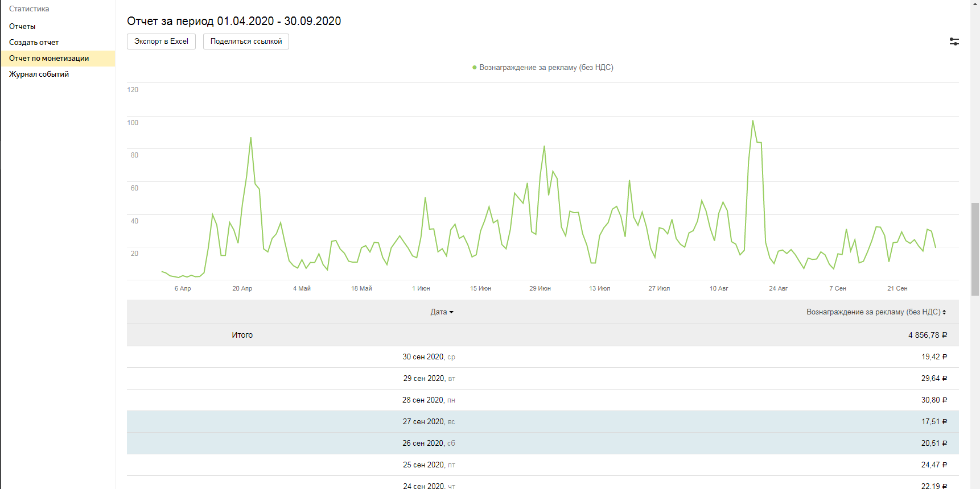
Task: Toggle green legend dot for Вознаграждение за рекламу
Action: pos(475,68)
